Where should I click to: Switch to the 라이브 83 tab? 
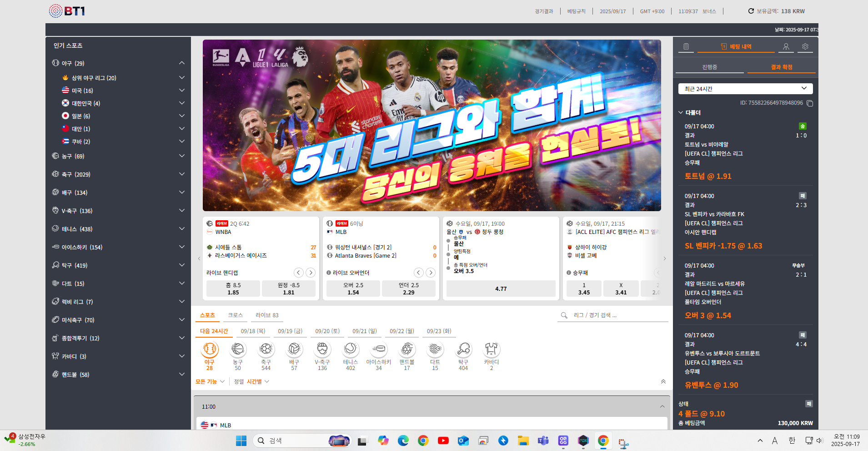267,315
